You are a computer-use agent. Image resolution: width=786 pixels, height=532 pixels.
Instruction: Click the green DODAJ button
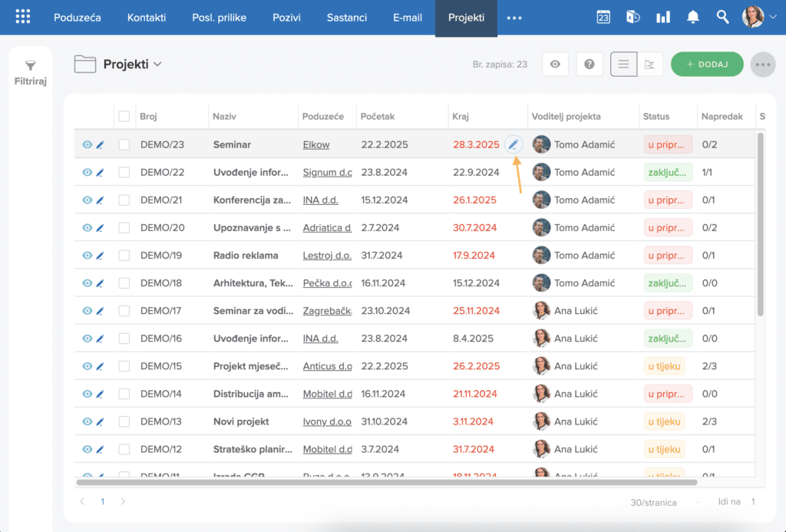(x=707, y=64)
